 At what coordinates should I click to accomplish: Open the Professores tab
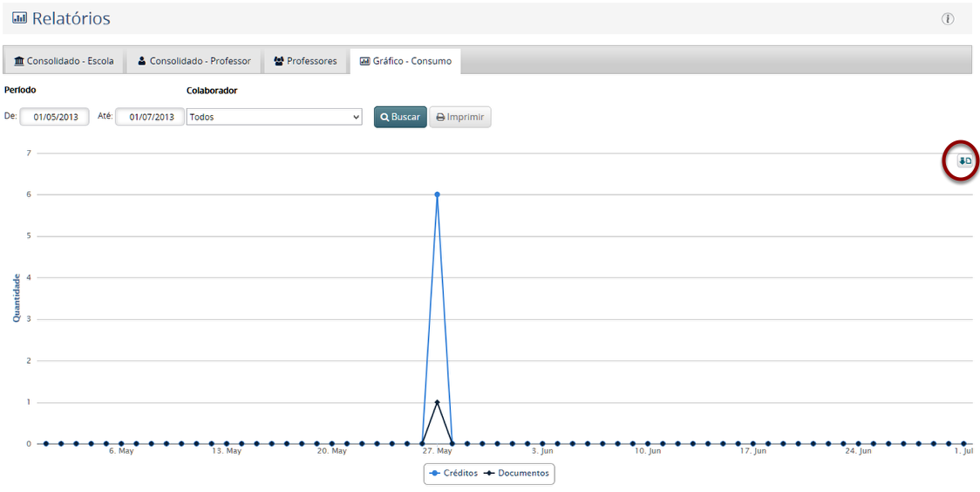coord(305,61)
